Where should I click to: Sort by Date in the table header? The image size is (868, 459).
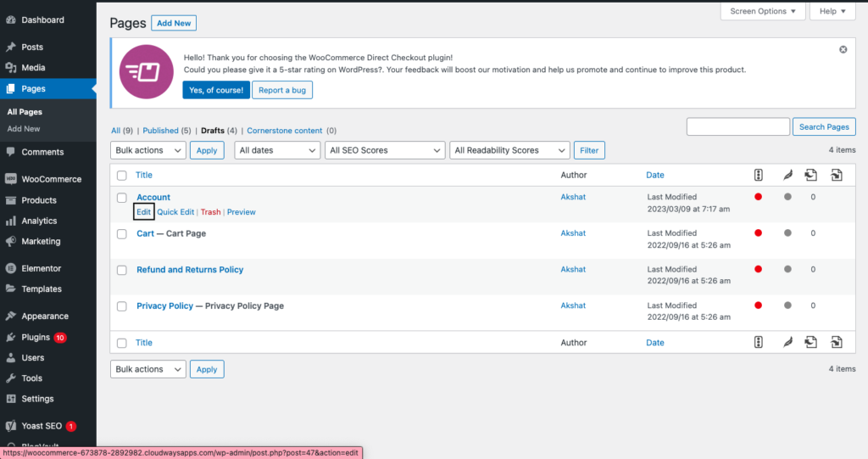pyautogui.click(x=655, y=175)
